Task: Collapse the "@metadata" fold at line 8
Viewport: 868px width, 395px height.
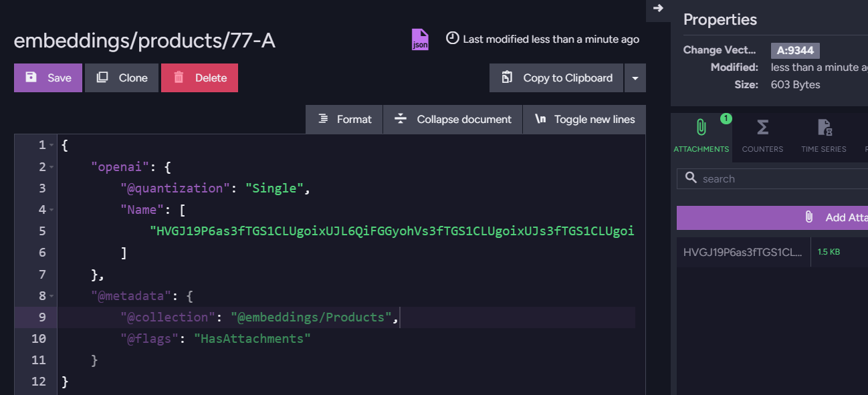Action: (51, 296)
